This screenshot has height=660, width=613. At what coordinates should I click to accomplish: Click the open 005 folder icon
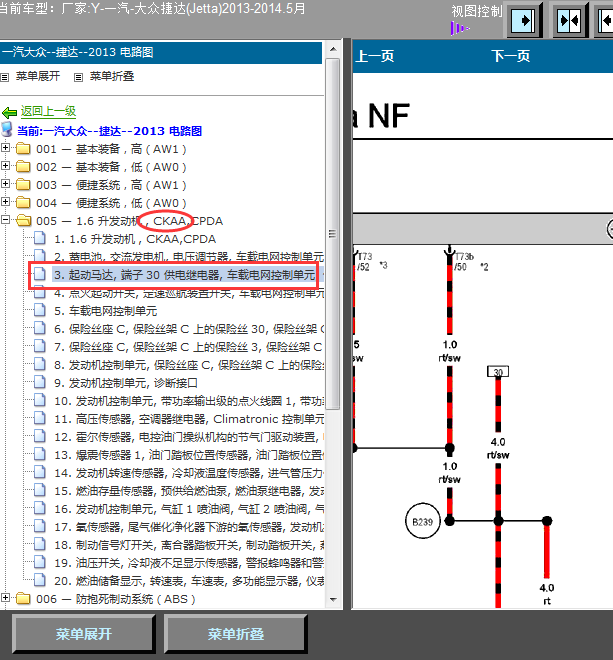24,221
